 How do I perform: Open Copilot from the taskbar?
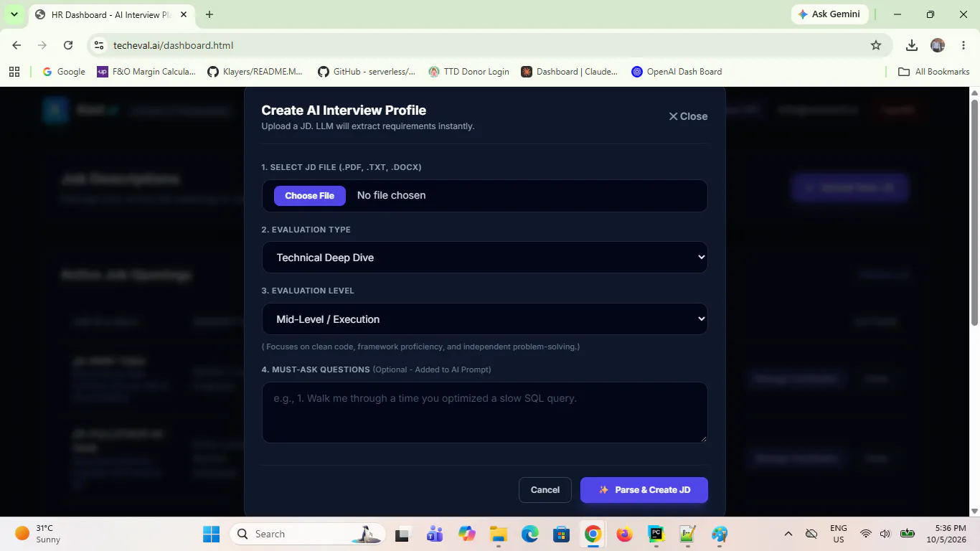coord(467,534)
